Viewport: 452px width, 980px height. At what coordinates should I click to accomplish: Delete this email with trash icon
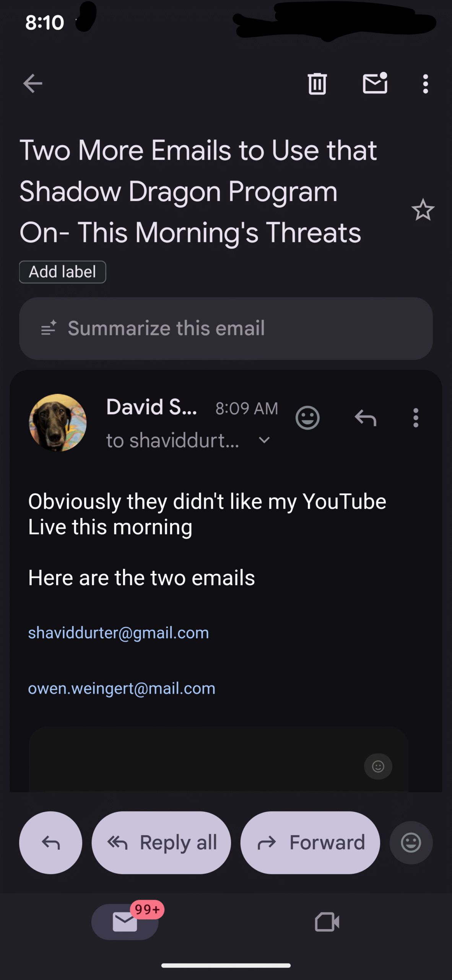pyautogui.click(x=317, y=83)
